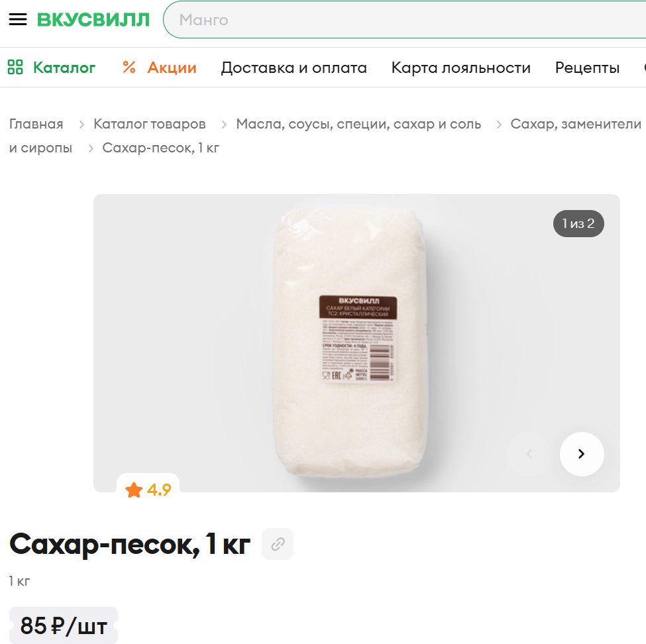Click the Каталог grid icon

click(x=15, y=67)
